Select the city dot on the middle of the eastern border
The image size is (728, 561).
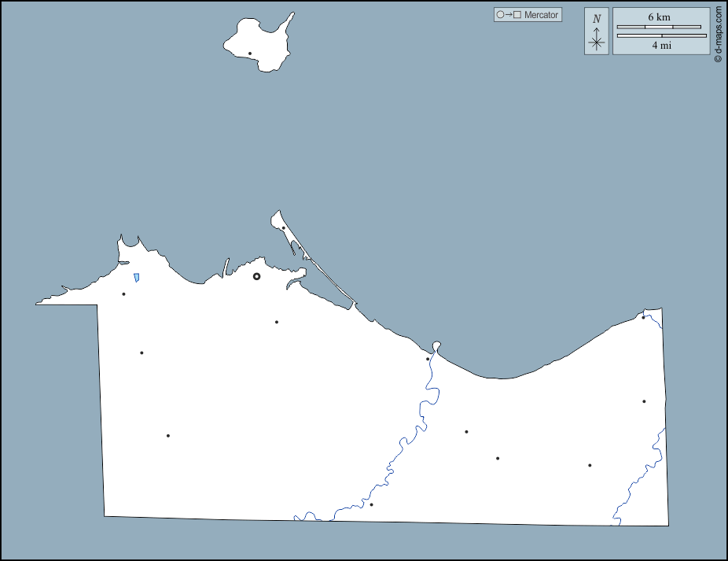click(644, 401)
